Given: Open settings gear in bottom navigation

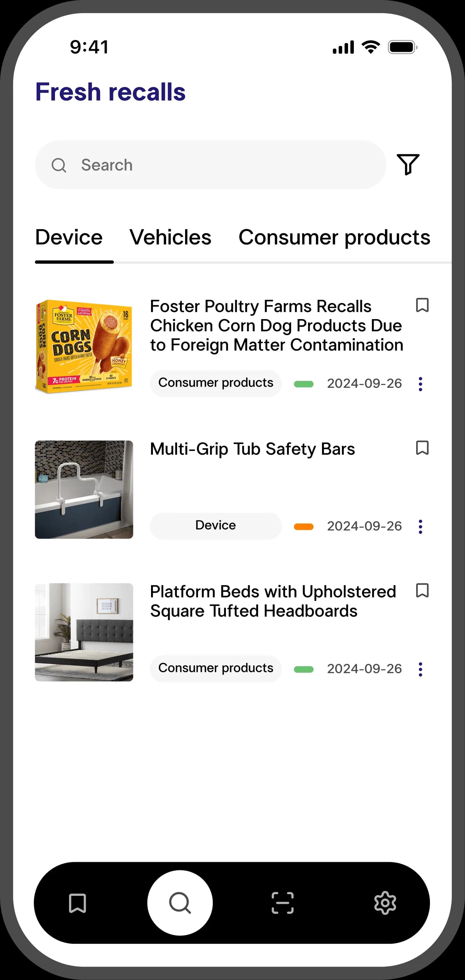Looking at the screenshot, I should (385, 903).
